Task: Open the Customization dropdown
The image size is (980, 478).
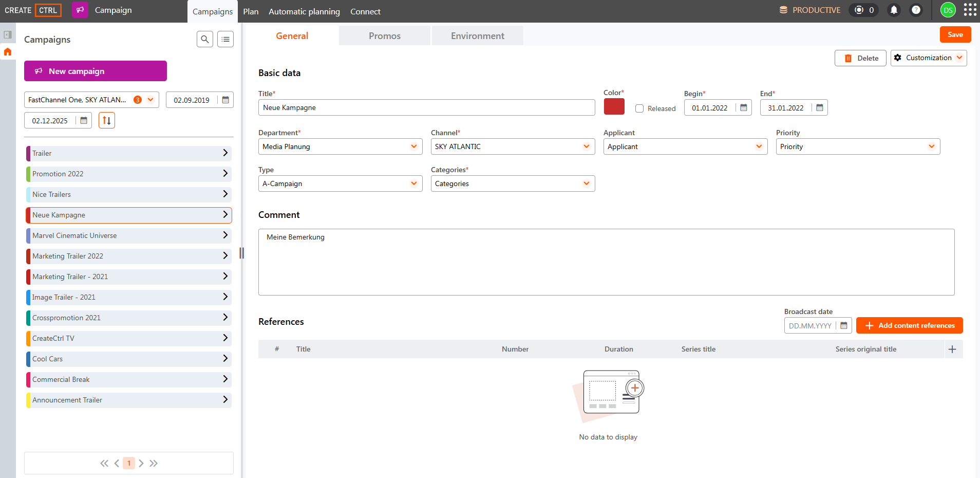Action: (x=929, y=58)
